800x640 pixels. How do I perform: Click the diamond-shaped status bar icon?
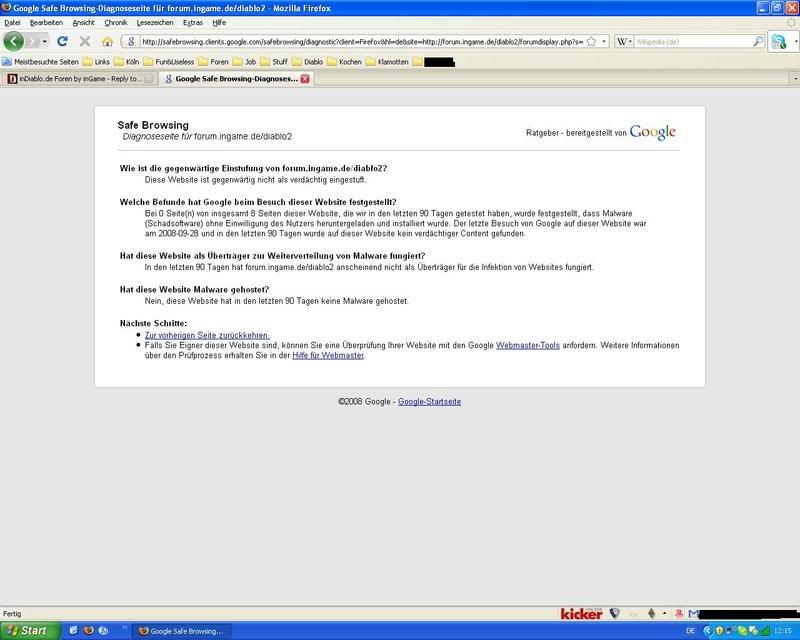click(652, 613)
